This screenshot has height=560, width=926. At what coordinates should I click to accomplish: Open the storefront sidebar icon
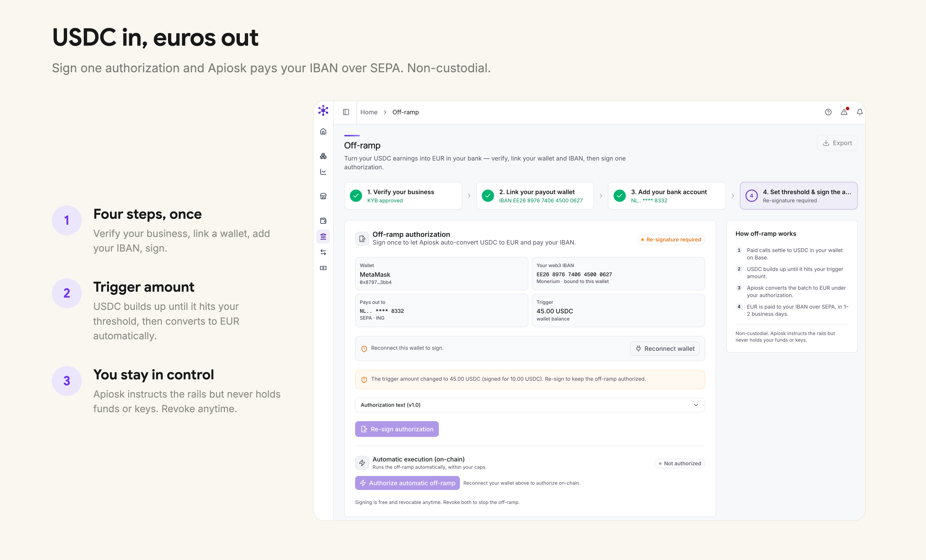point(323,196)
